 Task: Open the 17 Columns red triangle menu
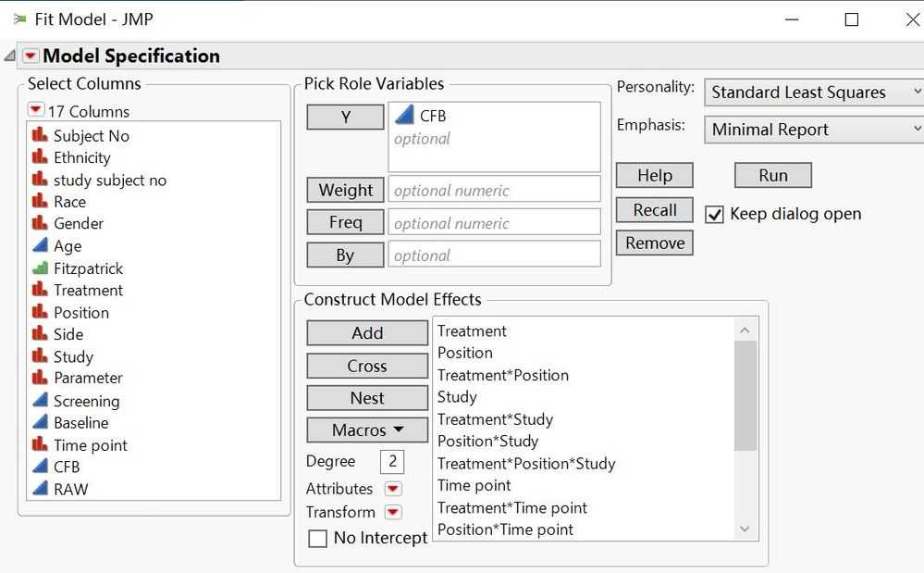(x=36, y=110)
